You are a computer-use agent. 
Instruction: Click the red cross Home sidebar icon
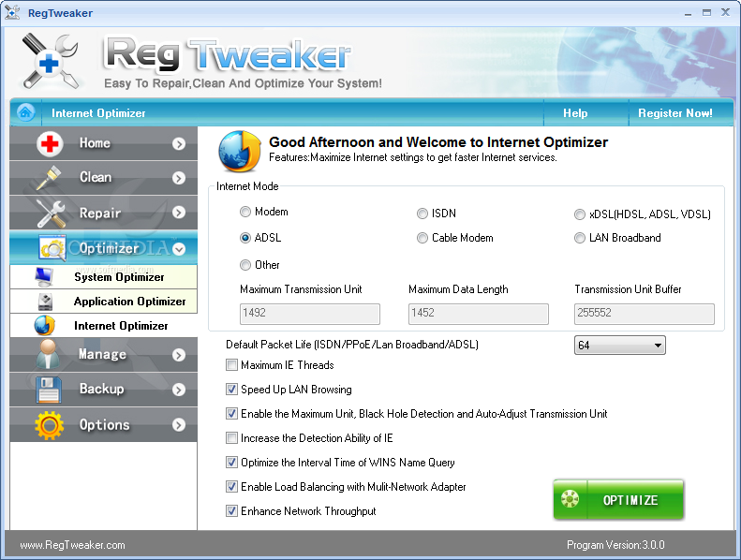(50, 143)
